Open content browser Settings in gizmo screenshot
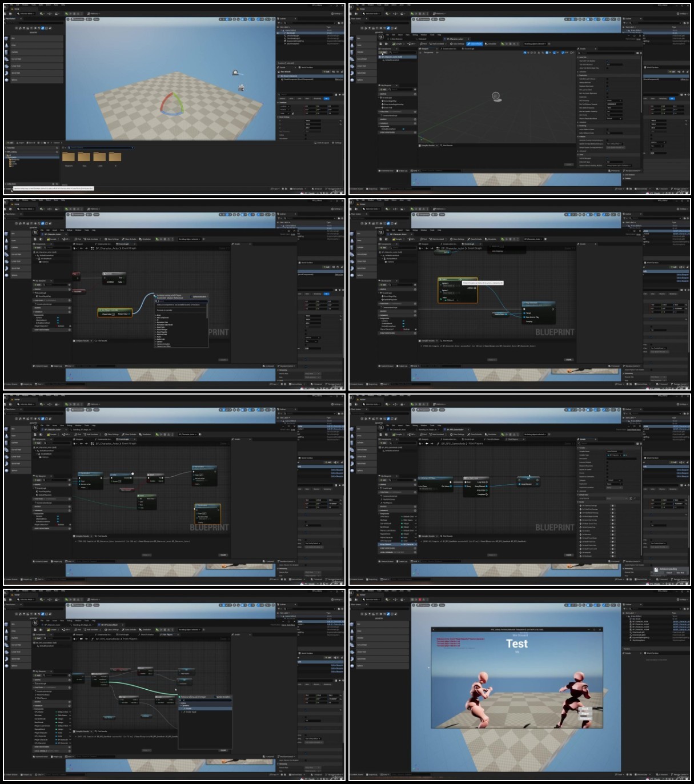 [x=336, y=143]
